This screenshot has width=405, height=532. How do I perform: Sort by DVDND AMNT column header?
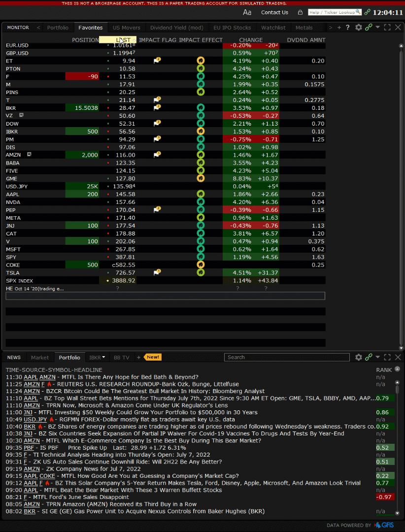click(x=306, y=40)
